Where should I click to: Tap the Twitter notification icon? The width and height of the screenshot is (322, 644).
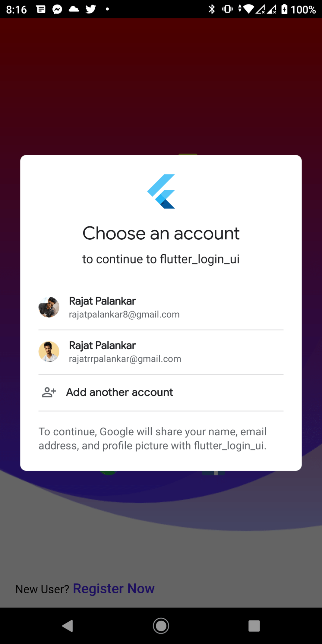[x=90, y=9]
